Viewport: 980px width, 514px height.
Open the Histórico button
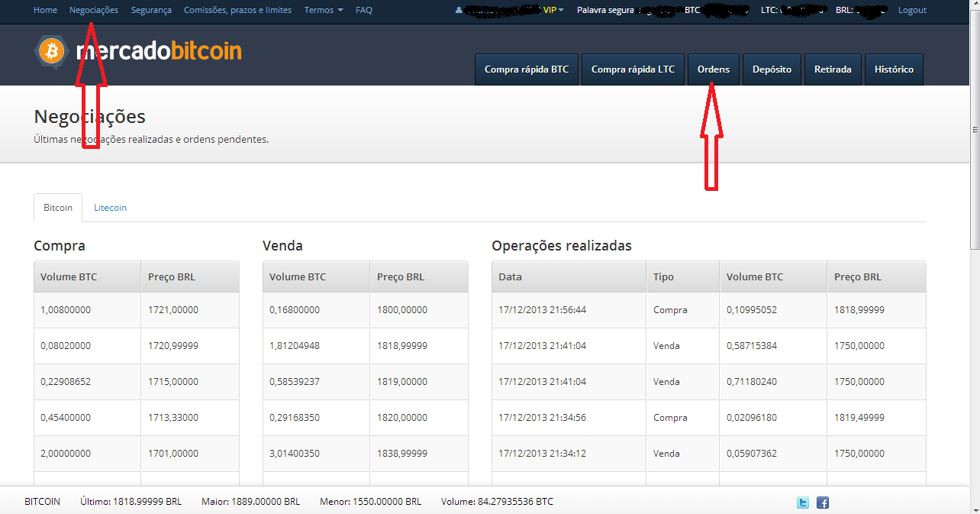coord(894,70)
